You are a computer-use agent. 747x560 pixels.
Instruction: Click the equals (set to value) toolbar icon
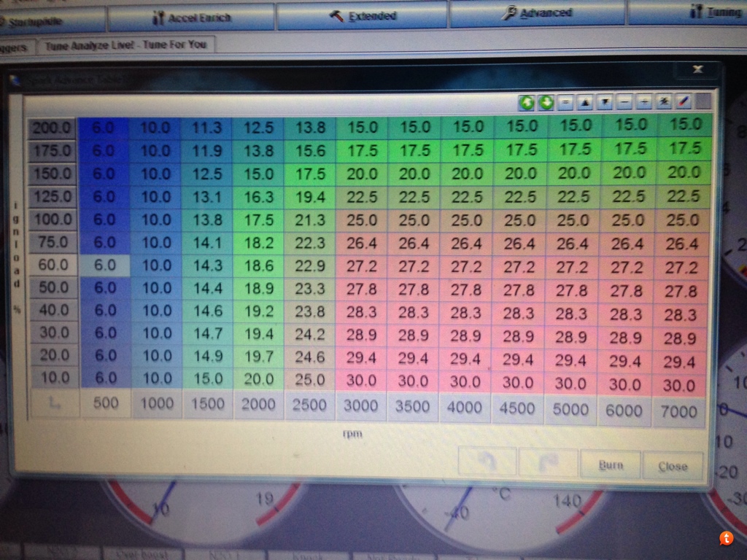click(x=565, y=102)
